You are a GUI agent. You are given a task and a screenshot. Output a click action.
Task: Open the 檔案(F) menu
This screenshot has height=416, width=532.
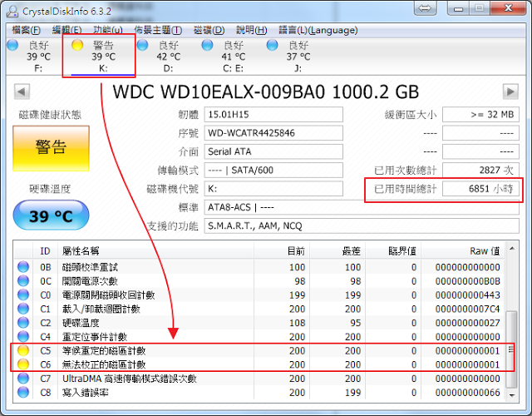pos(26,30)
